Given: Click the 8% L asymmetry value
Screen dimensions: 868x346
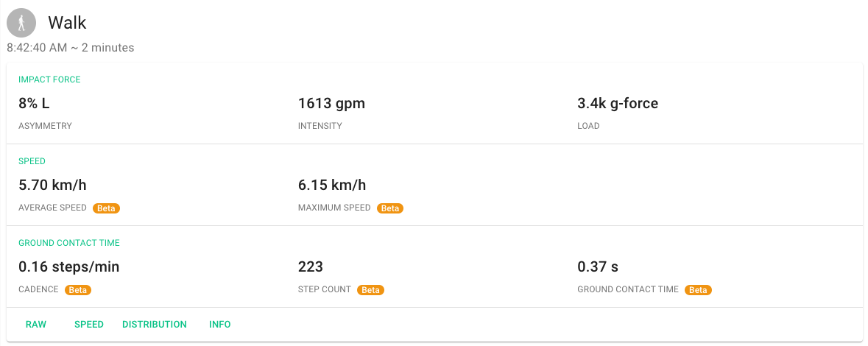Looking at the screenshot, I should pos(35,104).
